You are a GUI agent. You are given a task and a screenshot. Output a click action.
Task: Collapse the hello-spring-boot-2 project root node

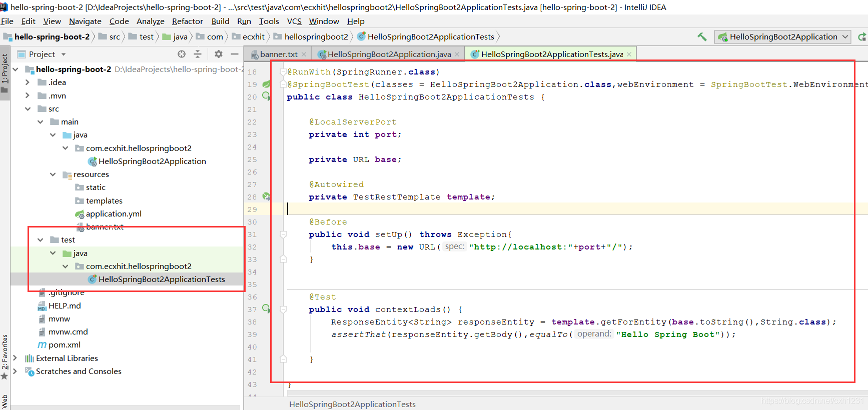coord(15,69)
